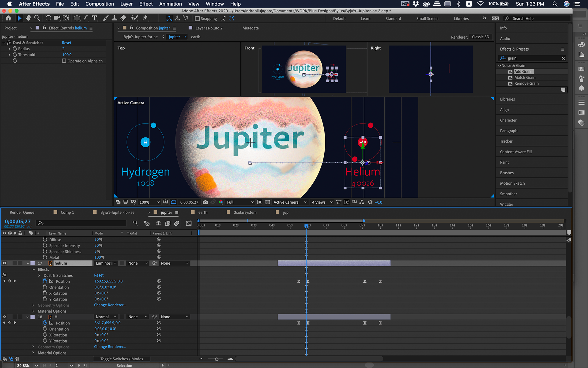Enable Operate on Alpha channel checkbox
Screen dimensions: 588x368
click(x=64, y=61)
